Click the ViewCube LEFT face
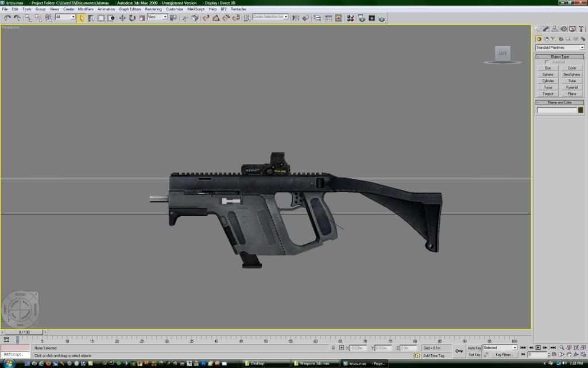The image size is (588, 368). [502, 53]
